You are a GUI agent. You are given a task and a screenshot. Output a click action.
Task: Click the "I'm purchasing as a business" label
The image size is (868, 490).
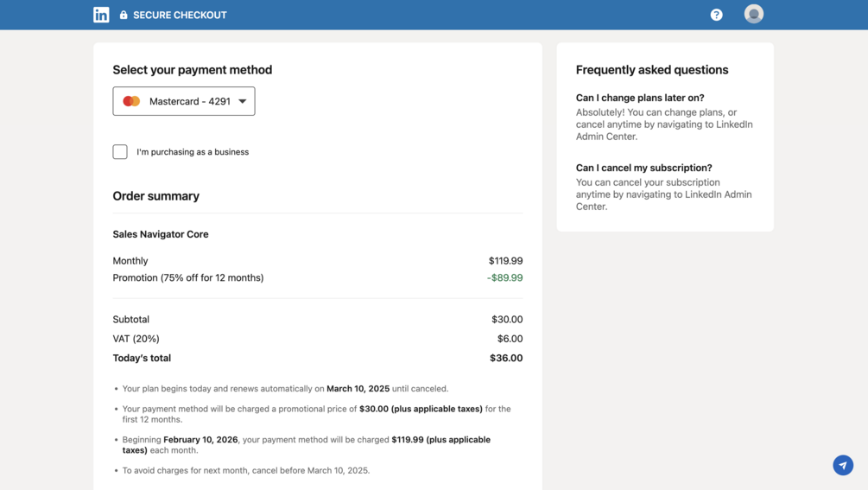(193, 152)
